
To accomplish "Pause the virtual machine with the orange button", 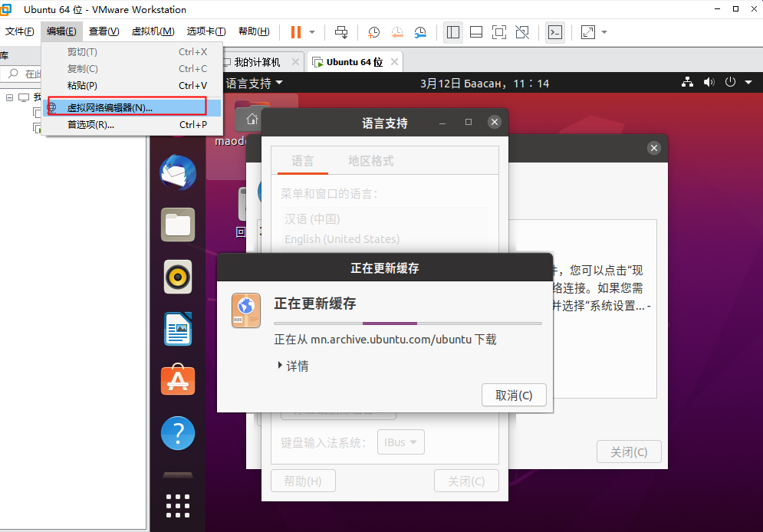I will 295,32.
